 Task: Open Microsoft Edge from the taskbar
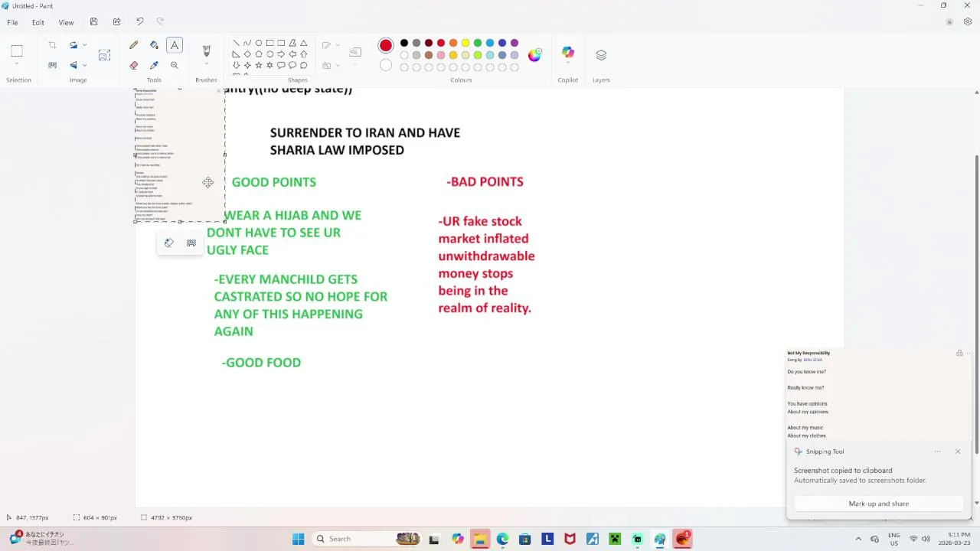coord(502,539)
